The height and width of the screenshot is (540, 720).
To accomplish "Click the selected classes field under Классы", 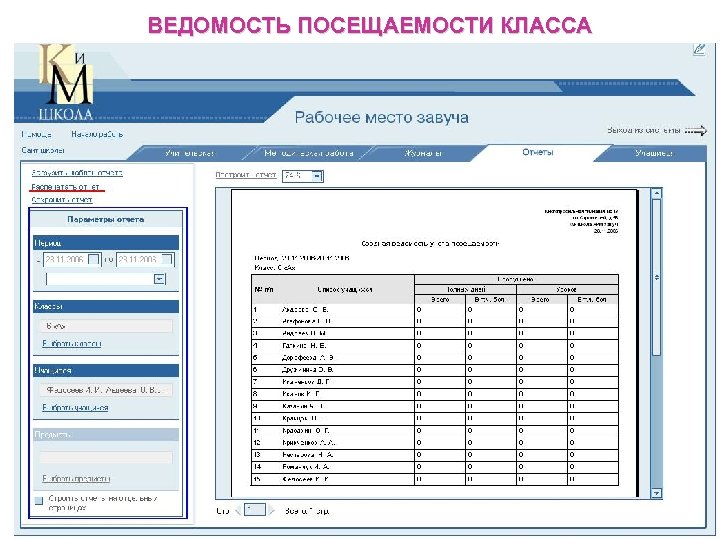I will pyautogui.click(x=106, y=326).
